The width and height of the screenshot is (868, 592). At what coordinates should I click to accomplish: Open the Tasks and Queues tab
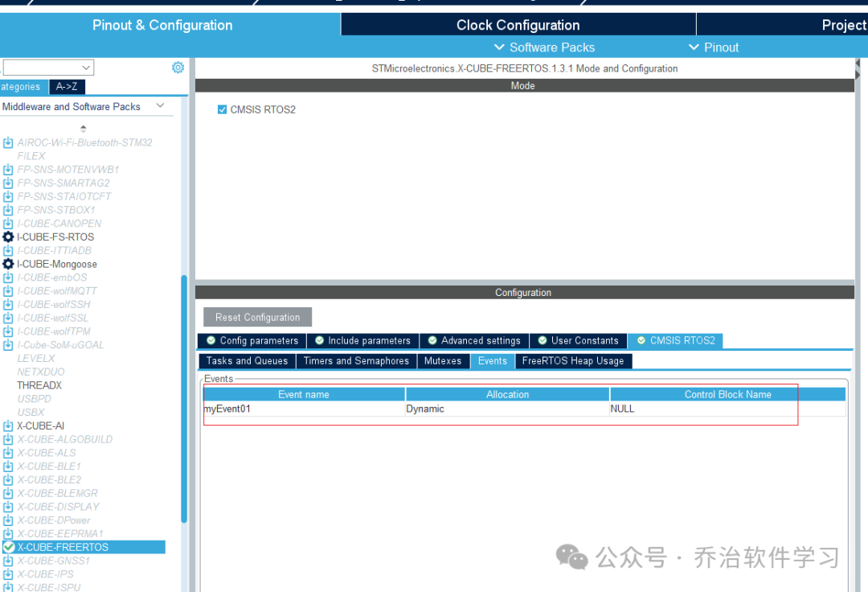247,361
